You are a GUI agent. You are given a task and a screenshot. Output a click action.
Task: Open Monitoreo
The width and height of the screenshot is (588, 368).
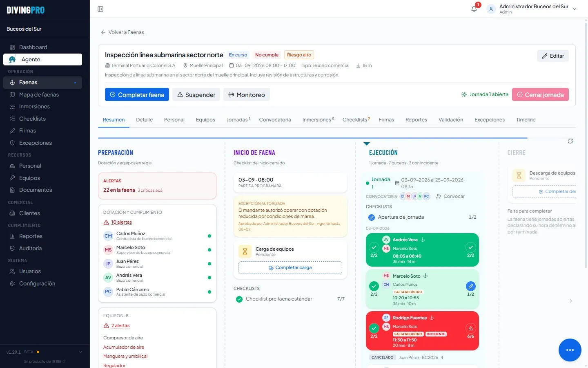click(x=247, y=94)
